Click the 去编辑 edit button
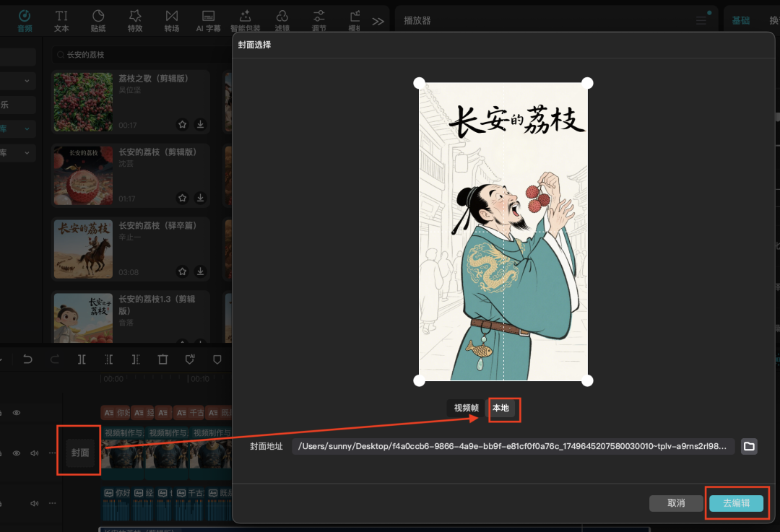This screenshot has width=780, height=532. 735,503
